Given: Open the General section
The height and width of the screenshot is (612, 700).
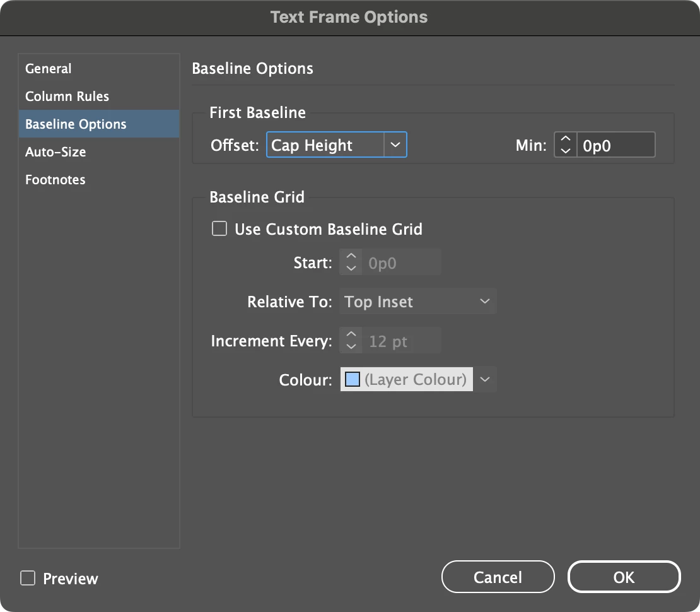Looking at the screenshot, I should (49, 69).
